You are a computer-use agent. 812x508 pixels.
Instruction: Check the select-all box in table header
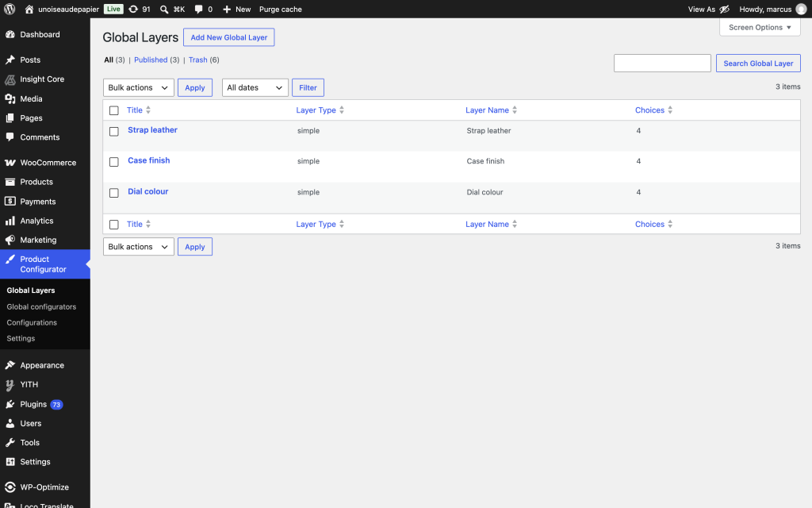pyautogui.click(x=114, y=110)
